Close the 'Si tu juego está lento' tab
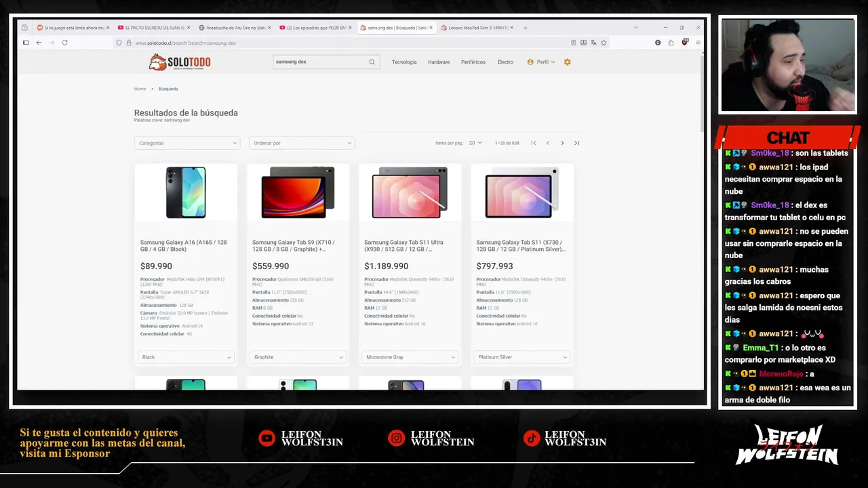This screenshot has height=488, width=868. coord(108,28)
